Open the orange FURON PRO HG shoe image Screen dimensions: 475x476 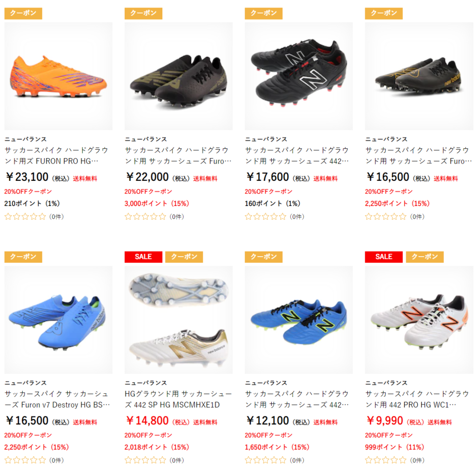click(58, 76)
